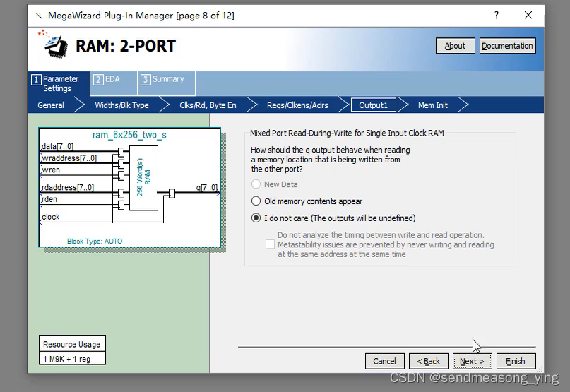Click the Finish button
This screenshot has height=392, width=570.
(x=516, y=361)
